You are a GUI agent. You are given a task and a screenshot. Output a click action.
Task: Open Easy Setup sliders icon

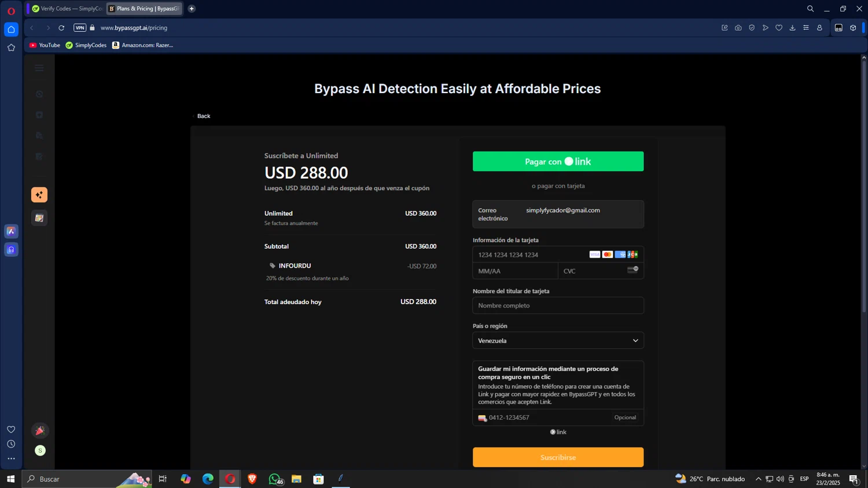[x=806, y=28]
